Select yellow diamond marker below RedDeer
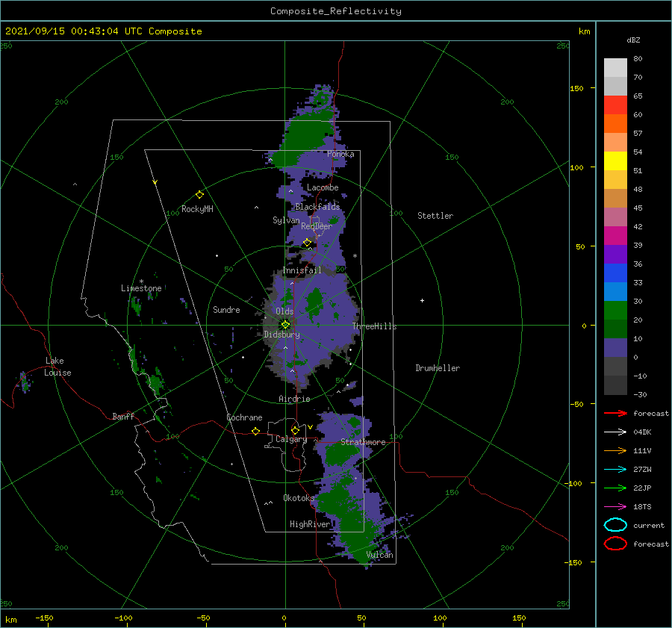672x628 pixels. pyautogui.click(x=307, y=243)
